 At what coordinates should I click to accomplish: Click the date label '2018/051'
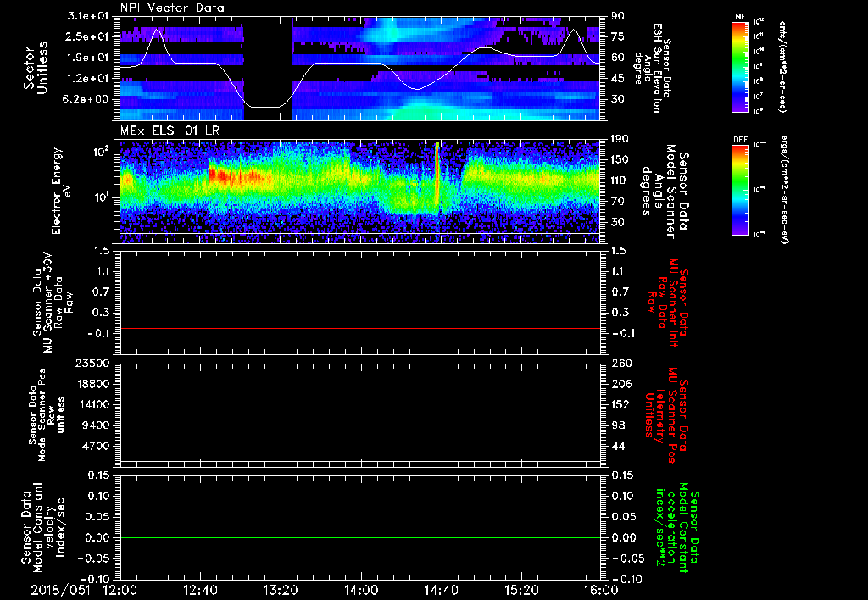point(60,591)
